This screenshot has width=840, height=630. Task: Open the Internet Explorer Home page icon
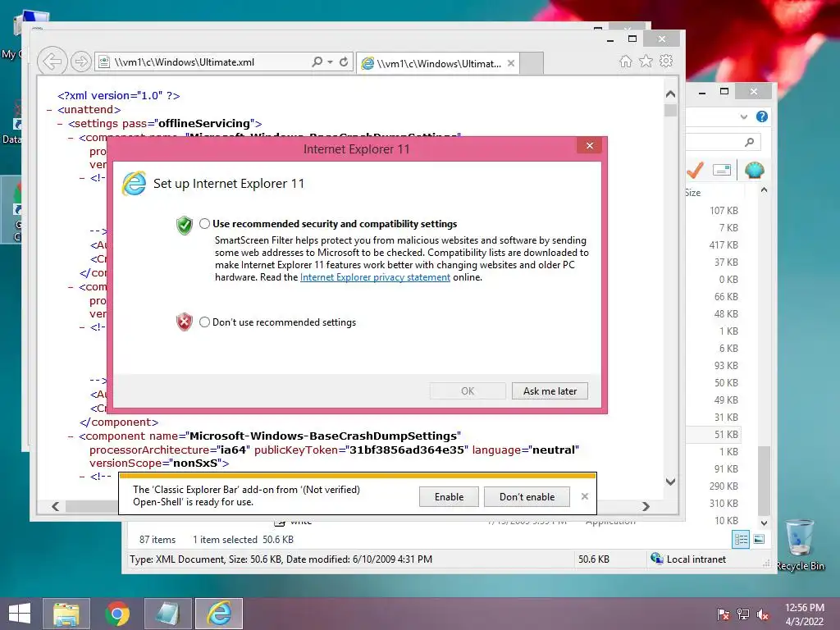click(625, 61)
